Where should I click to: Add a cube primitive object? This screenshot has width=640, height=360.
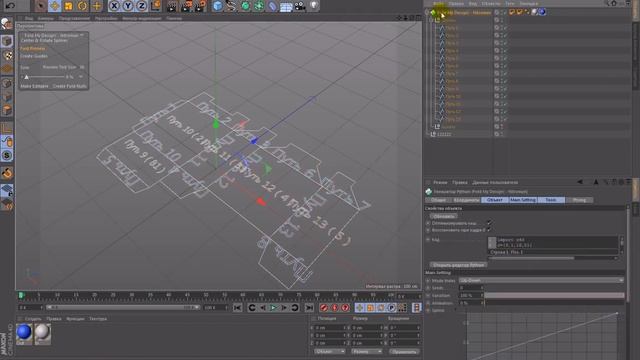[218, 6]
